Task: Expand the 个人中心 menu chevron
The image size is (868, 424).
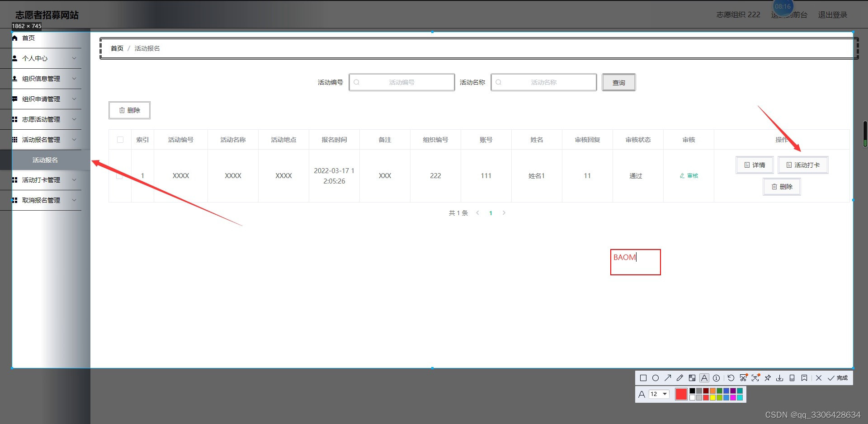Action: 74,58
